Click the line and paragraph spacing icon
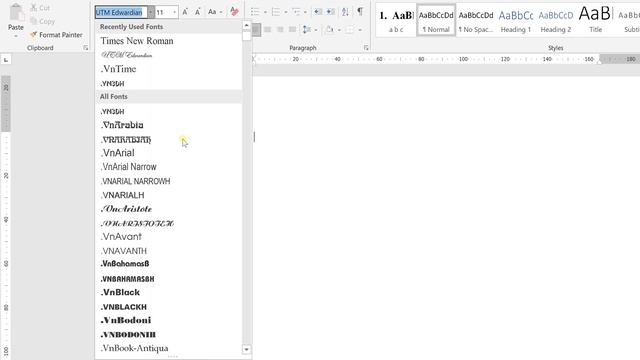The image size is (640, 360). [x=307, y=29]
